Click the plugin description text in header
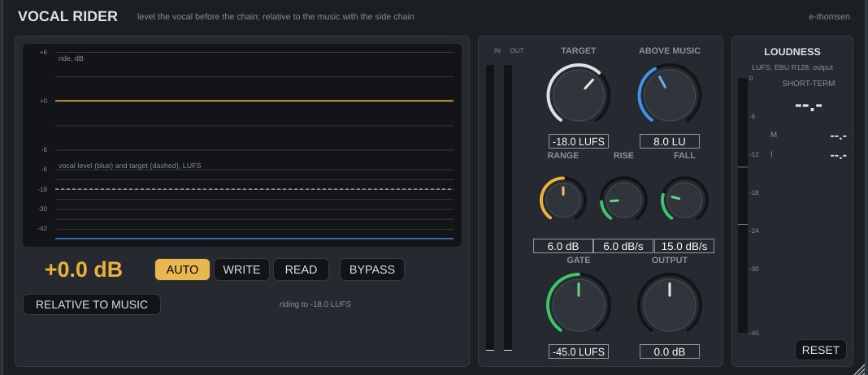Screen dimensions: 868x375 (x=276, y=16)
